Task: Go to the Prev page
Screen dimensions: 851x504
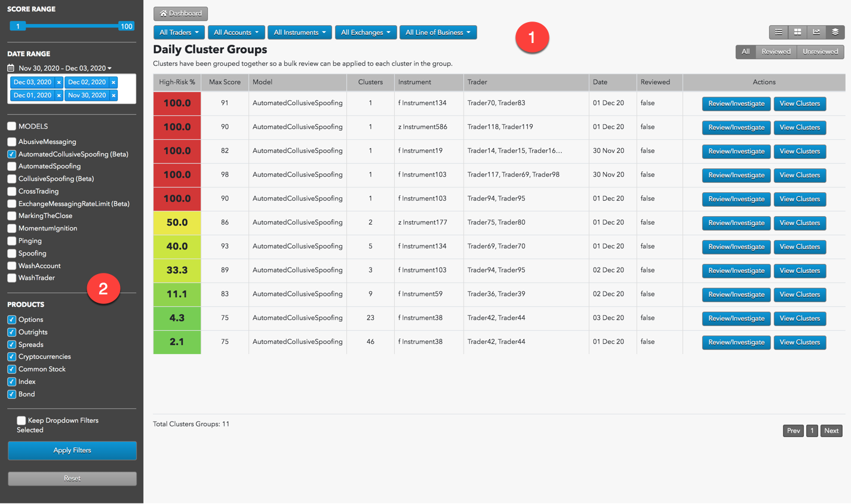Action: (793, 431)
